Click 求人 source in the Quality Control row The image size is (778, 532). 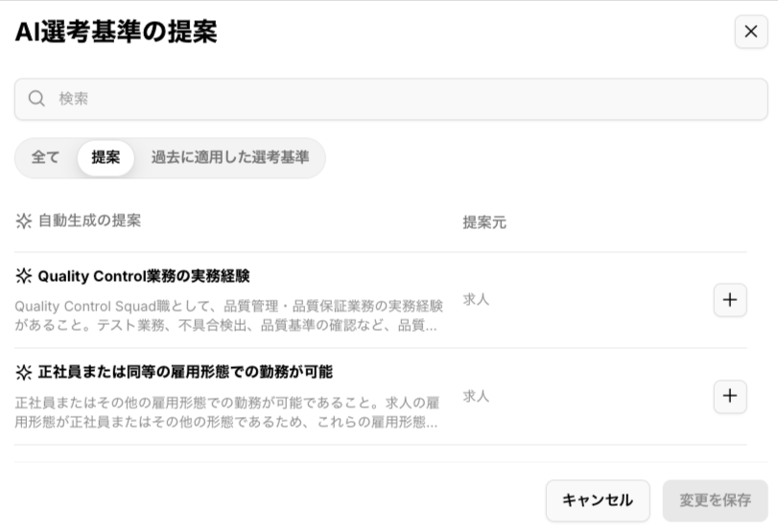coord(476,300)
